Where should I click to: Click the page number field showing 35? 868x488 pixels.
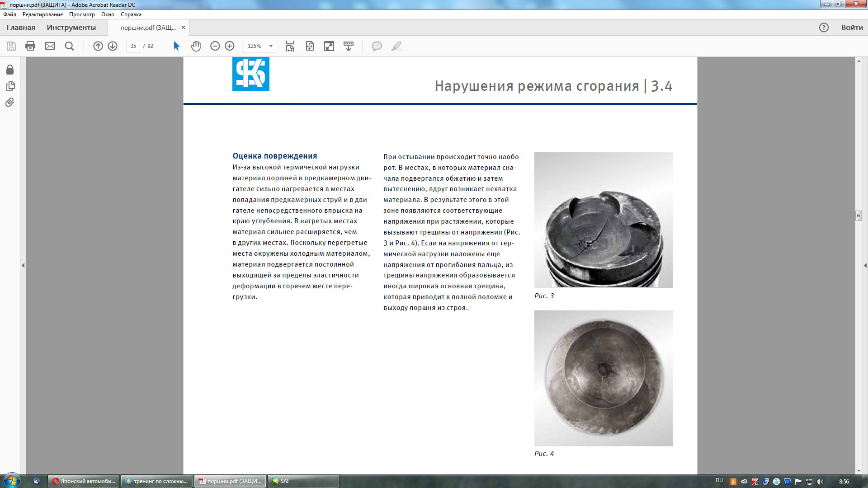coord(133,46)
